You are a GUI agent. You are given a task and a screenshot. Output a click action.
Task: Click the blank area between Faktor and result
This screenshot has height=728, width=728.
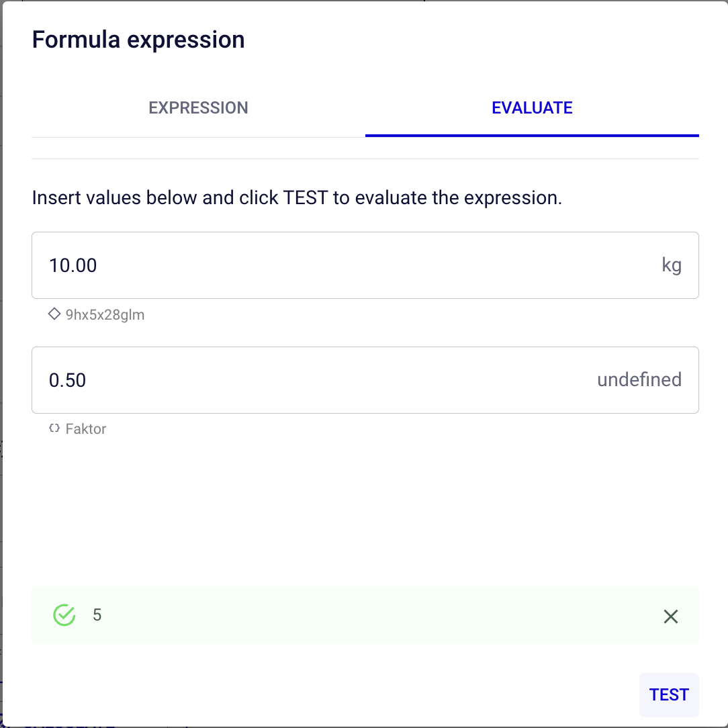tap(365, 510)
